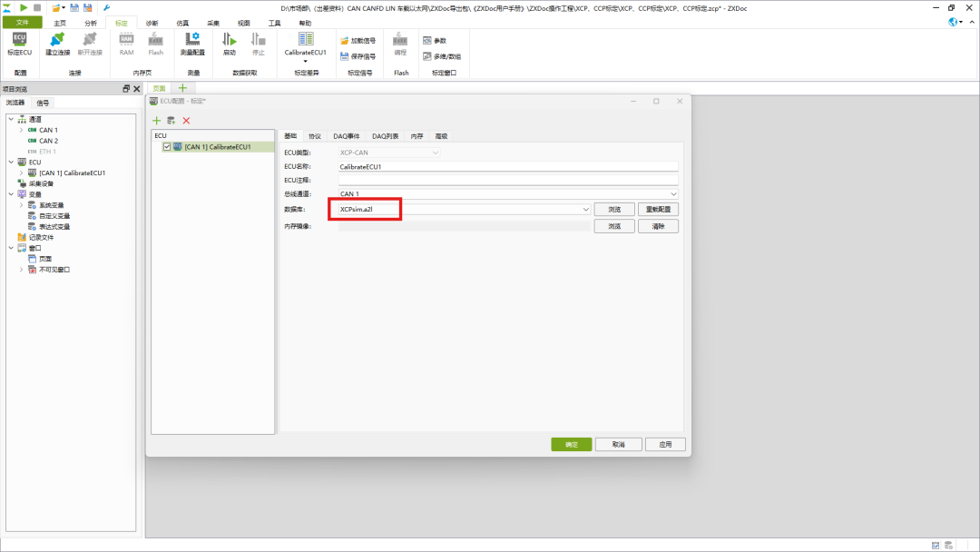Click 浏览 button for 数据库
The image size is (980, 552).
(614, 210)
